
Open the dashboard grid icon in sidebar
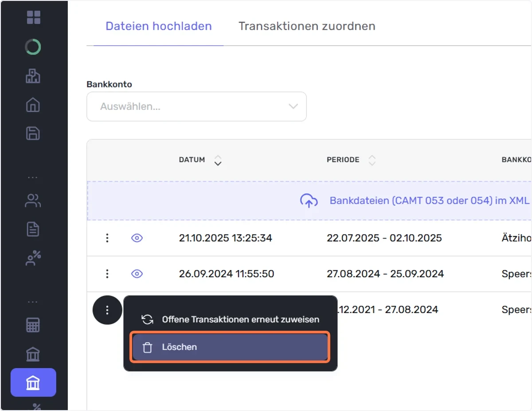tap(33, 17)
